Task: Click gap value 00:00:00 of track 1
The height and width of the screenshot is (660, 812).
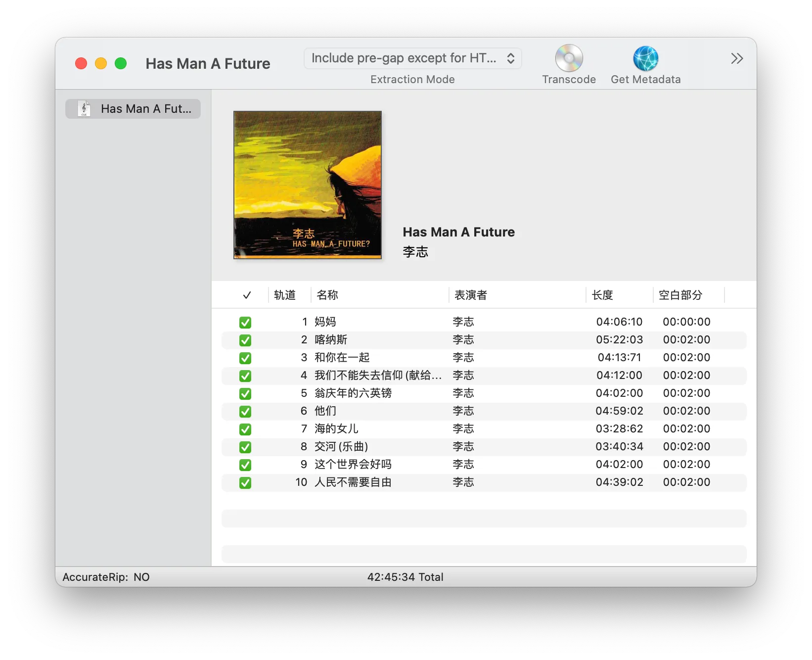Action: click(x=686, y=322)
